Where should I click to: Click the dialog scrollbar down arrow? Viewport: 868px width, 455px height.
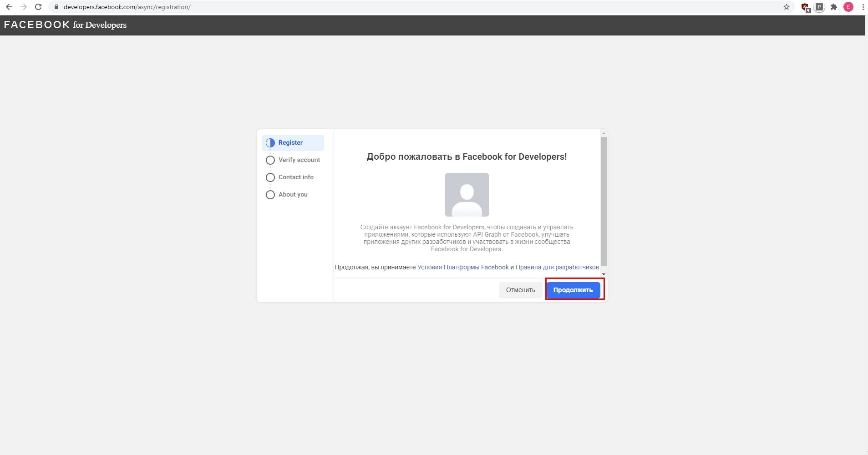[x=604, y=274]
